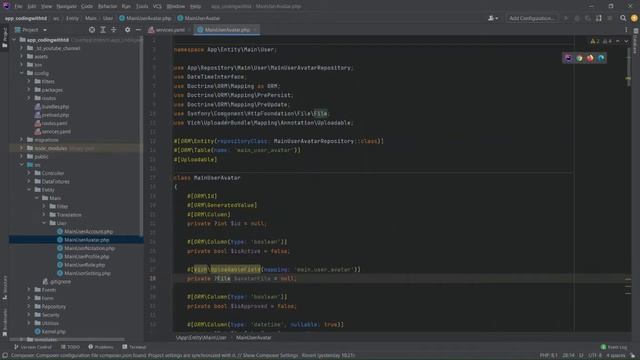
Task: Expand the Controller folder
Action: [29, 173]
